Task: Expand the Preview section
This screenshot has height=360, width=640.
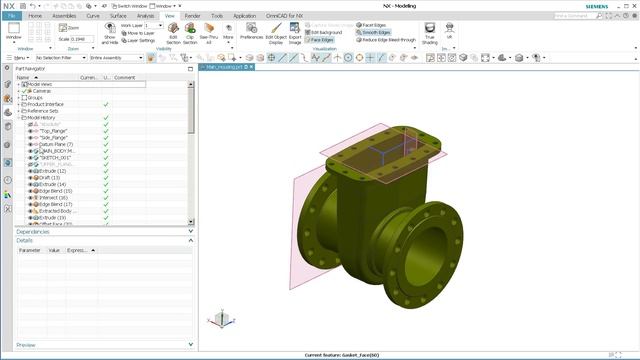Action: click(191, 344)
